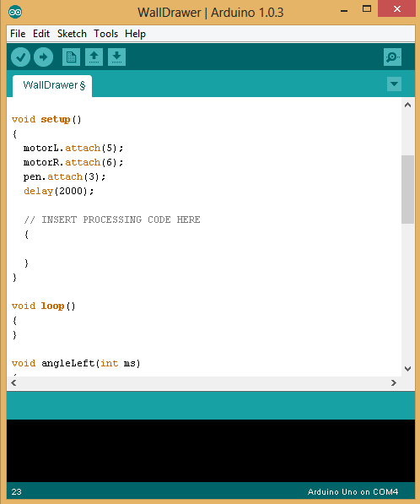Click the 'void loop()' line
This screenshot has width=420, height=504.
point(44,306)
